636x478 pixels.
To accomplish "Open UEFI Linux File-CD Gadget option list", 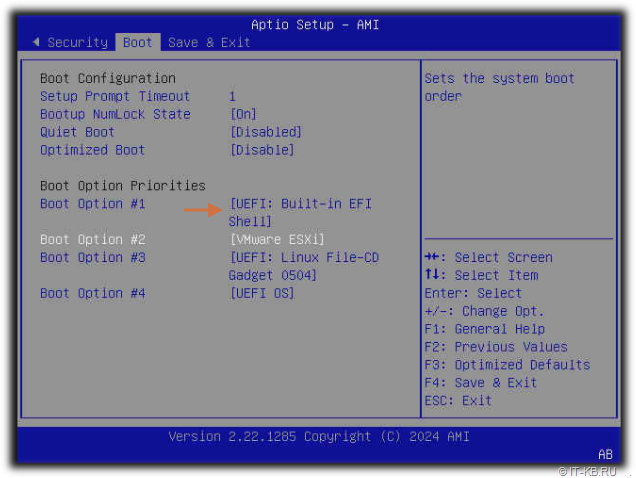I will [x=304, y=266].
